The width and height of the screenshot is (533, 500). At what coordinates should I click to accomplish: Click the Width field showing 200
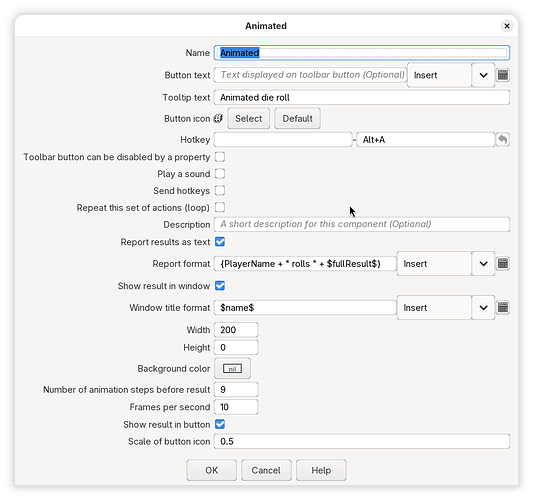click(x=236, y=330)
